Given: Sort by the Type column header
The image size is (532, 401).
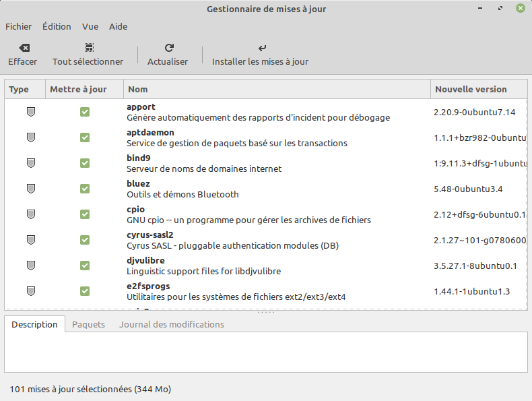Looking at the screenshot, I should (x=20, y=89).
